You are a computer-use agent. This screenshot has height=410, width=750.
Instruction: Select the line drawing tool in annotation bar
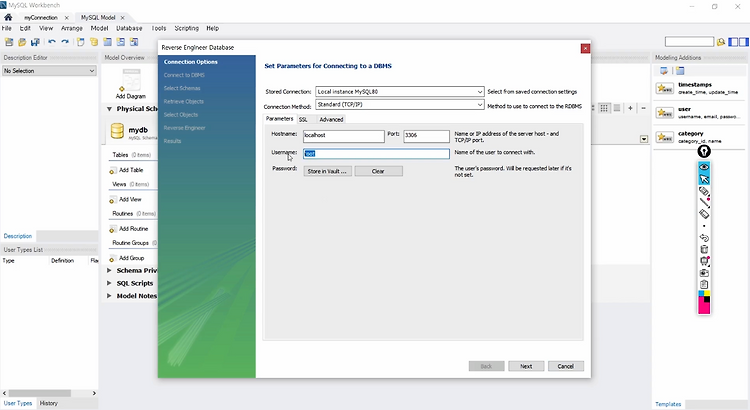coord(704,202)
